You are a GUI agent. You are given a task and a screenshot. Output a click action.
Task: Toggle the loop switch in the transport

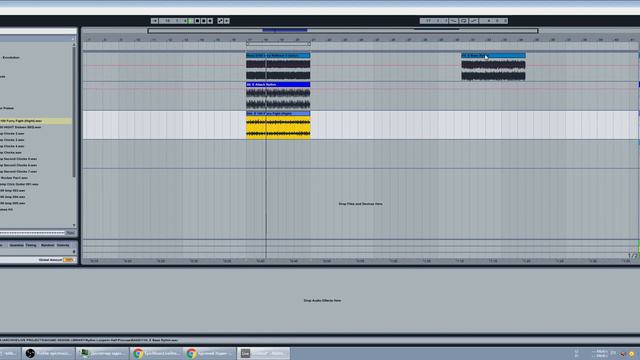coord(464,21)
